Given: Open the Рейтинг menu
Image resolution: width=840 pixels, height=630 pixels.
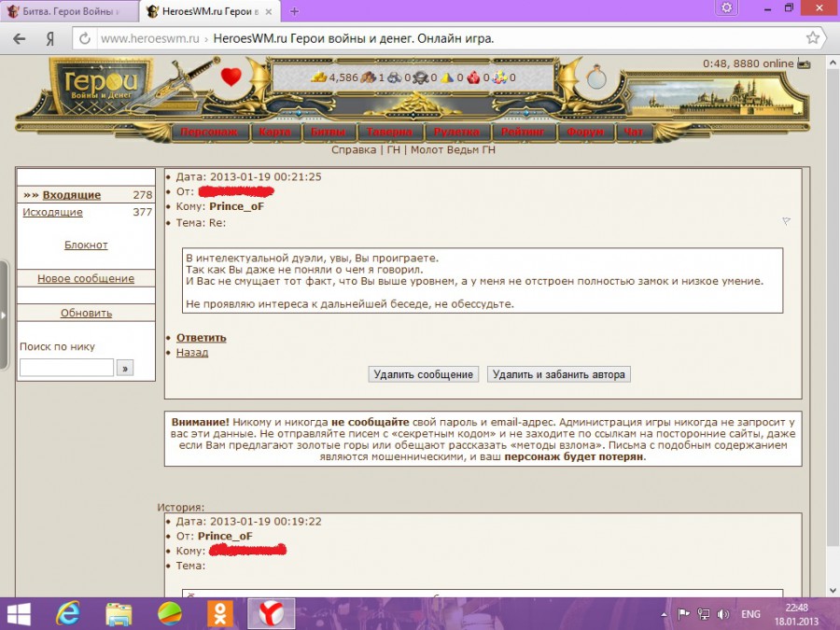Looking at the screenshot, I should point(523,132).
